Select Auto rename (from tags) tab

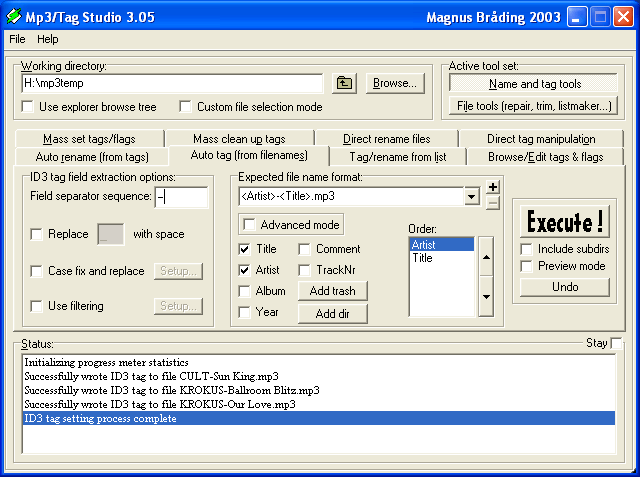[x=92, y=157]
